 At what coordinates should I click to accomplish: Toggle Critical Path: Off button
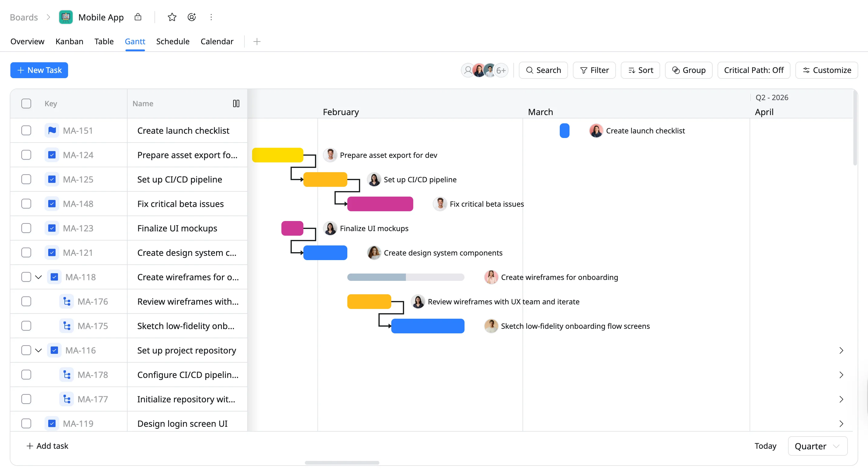pos(754,70)
